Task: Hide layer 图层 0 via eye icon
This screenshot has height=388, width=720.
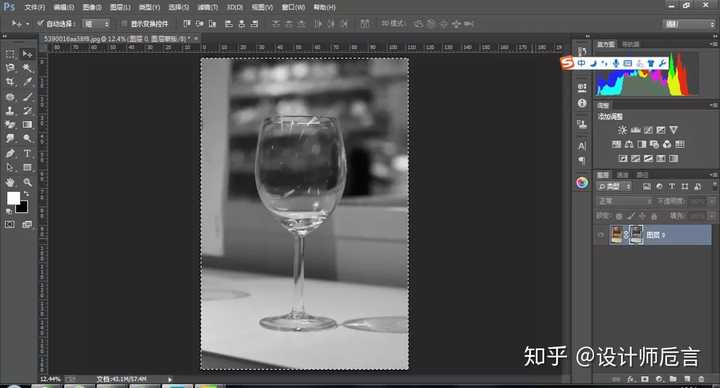Action: [x=601, y=235]
